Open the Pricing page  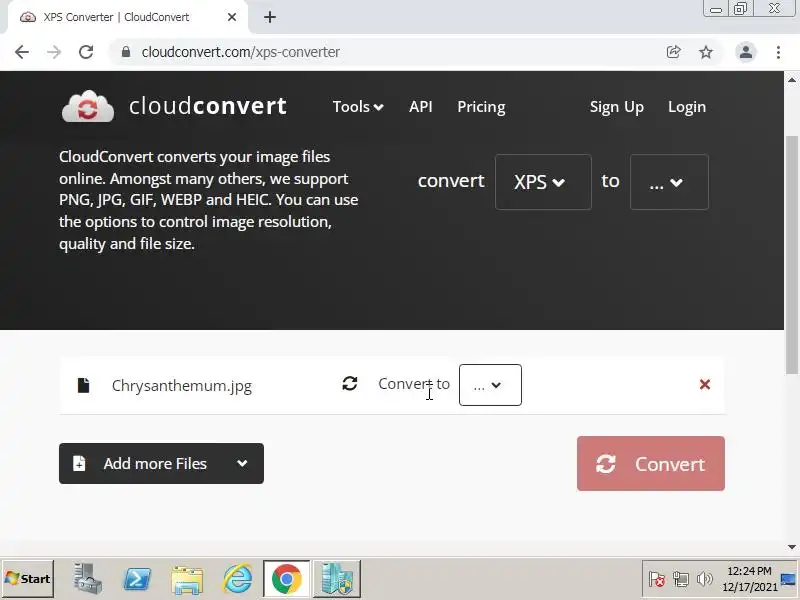pos(481,107)
